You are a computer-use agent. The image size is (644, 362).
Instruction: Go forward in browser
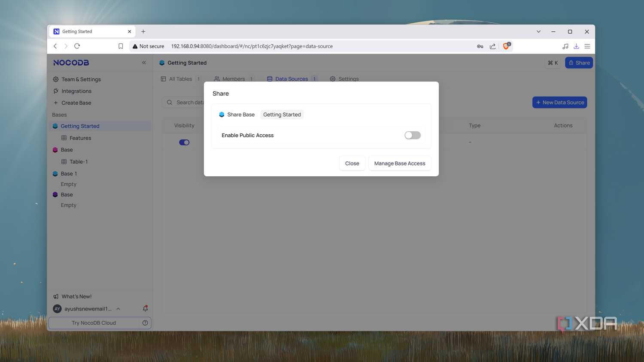coord(66,46)
